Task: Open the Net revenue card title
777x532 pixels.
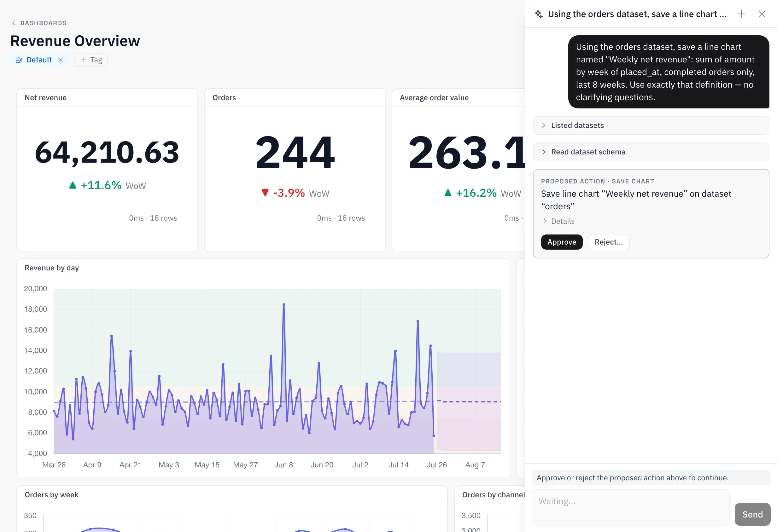Action: [45, 98]
